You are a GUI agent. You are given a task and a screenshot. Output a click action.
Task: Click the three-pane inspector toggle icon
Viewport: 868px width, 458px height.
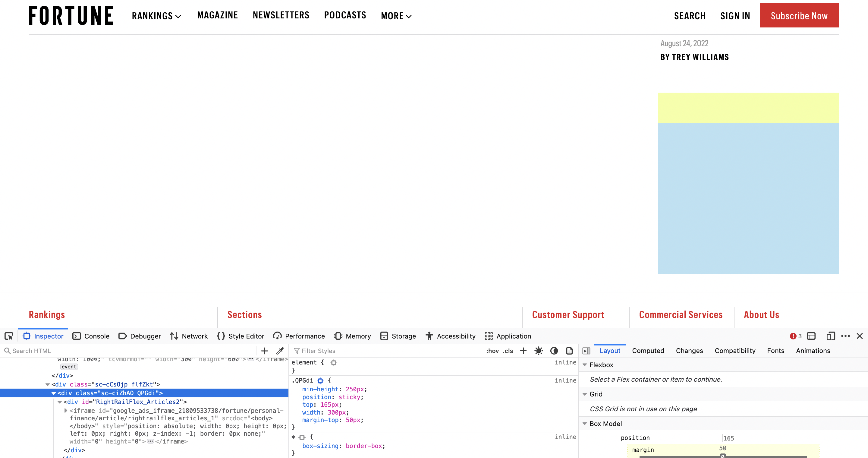pyautogui.click(x=586, y=351)
